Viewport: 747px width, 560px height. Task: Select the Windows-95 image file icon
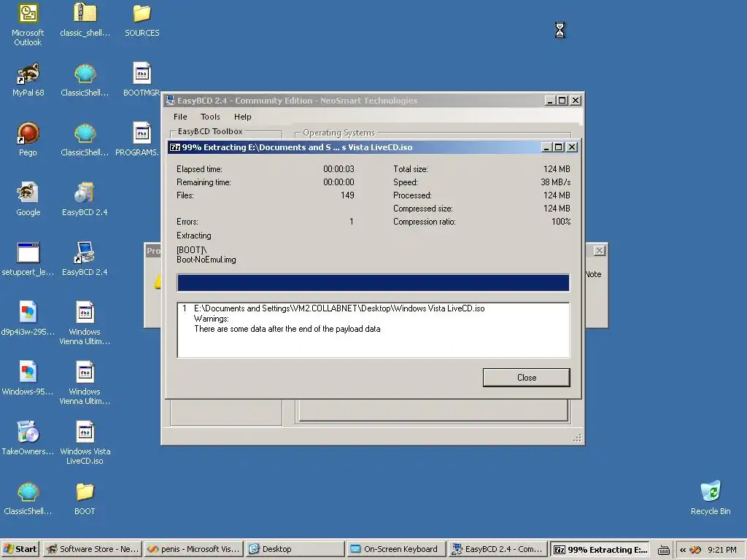(x=28, y=378)
